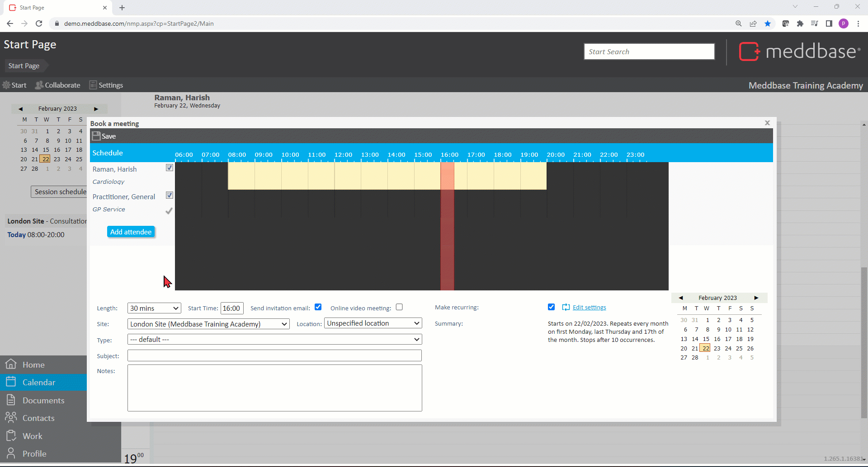Viewport: 868px width, 467px height.
Task: Open the Profile section
Action: point(34,453)
